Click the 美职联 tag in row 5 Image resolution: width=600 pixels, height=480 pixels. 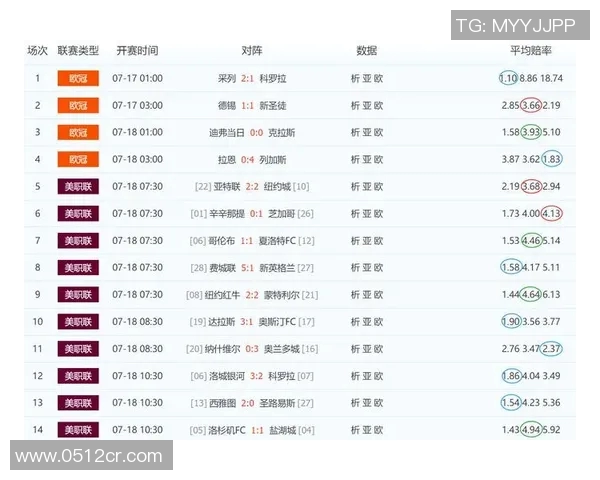[x=78, y=186]
